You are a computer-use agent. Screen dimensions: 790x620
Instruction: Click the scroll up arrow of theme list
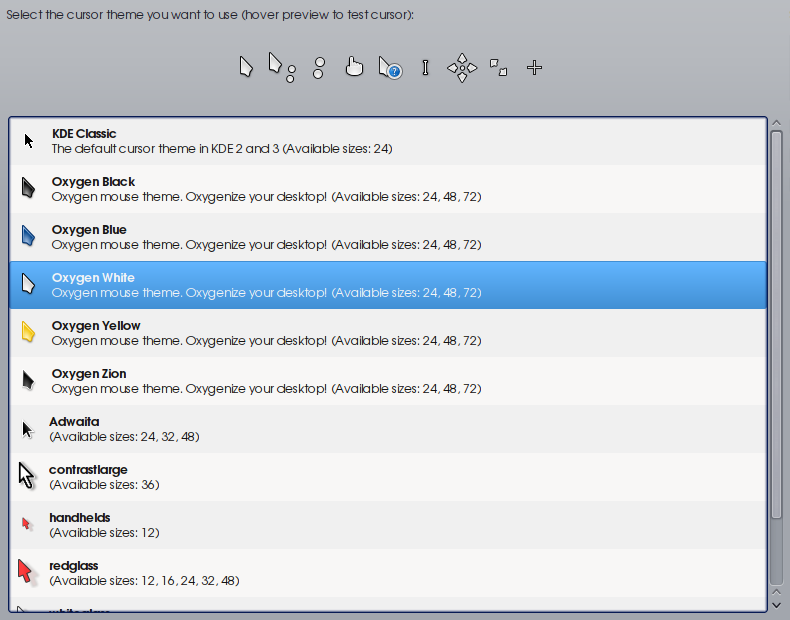pyautogui.click(x=776, y=123)
